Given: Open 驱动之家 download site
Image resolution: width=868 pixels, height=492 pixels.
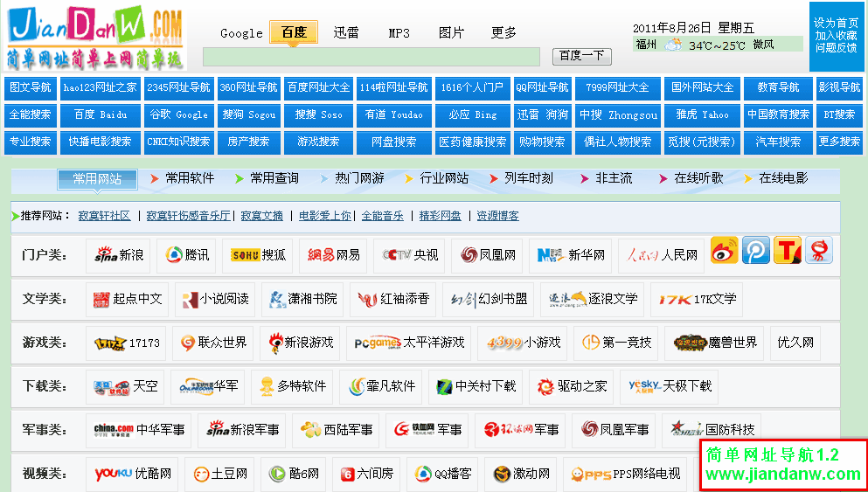Looking at the screenshot, I should (x=571, y=386).
